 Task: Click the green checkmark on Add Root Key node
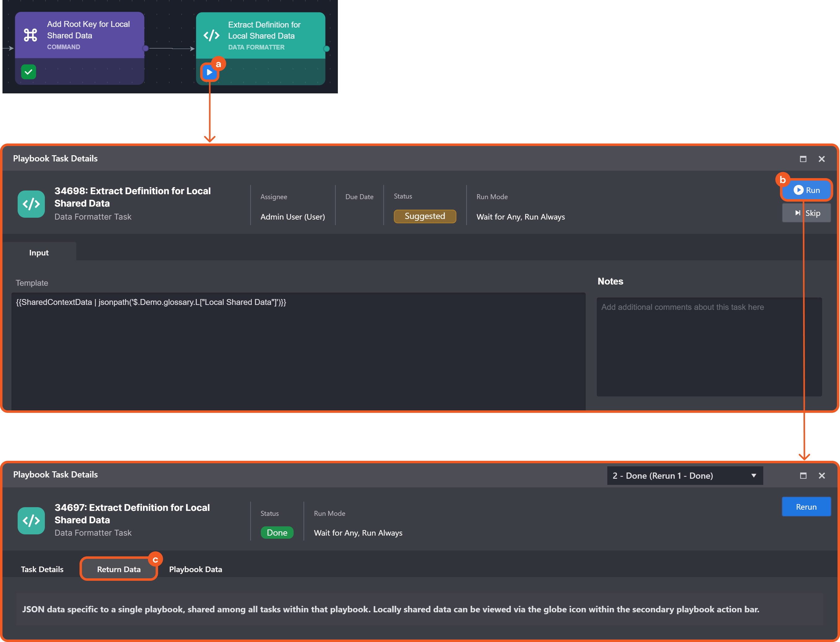click(x=29, y=72)
